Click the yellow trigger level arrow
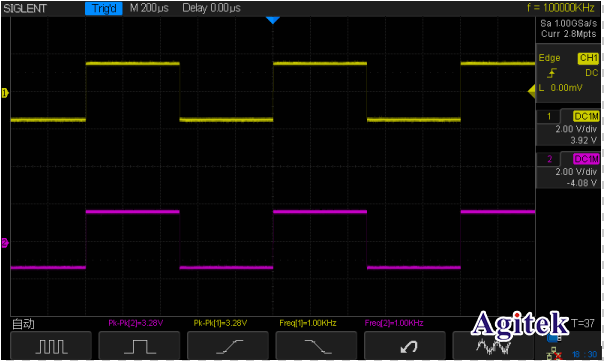The image size is (604, 361). click(x=531, y=92)
